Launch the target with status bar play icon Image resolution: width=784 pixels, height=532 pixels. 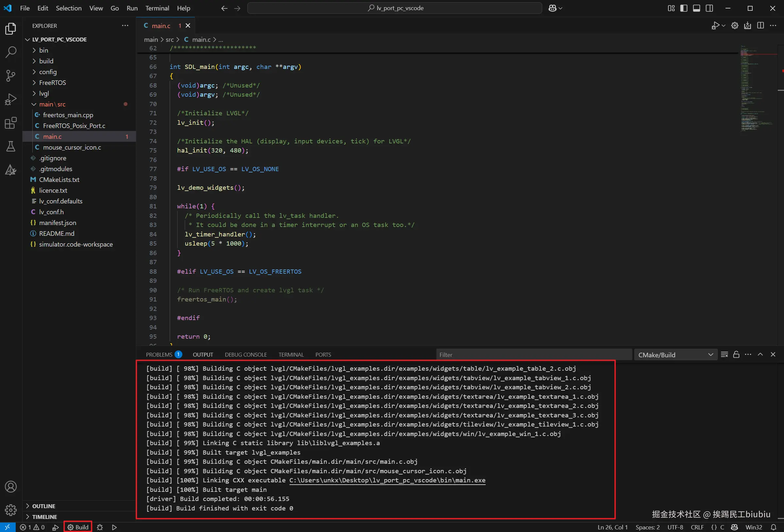114,527
